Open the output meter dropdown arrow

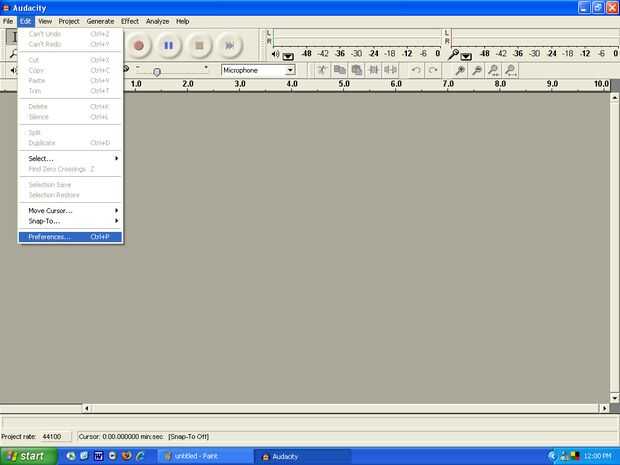coord(288,56)
